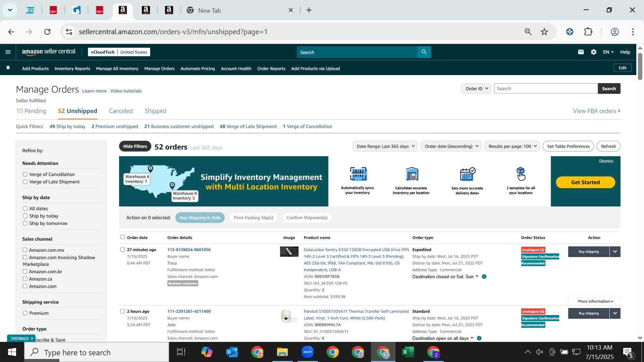Bookmark this page with star icon

pos(544,32)
